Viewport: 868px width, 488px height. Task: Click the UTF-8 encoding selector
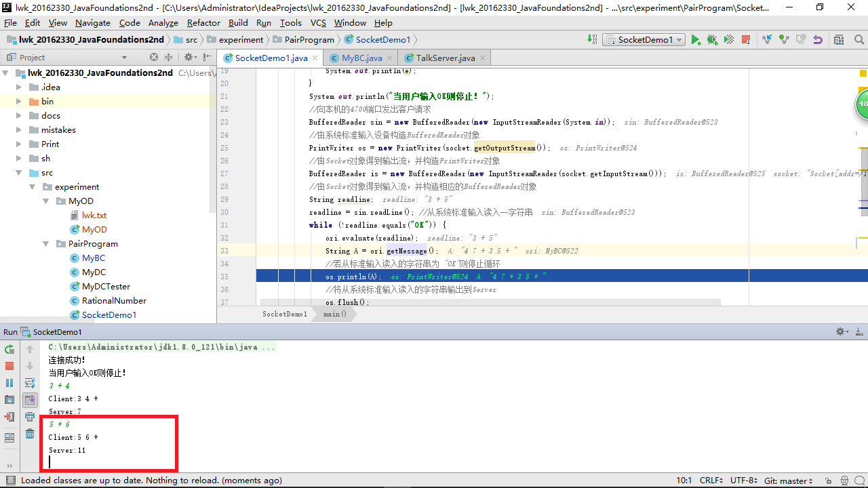tap(744, 481)
